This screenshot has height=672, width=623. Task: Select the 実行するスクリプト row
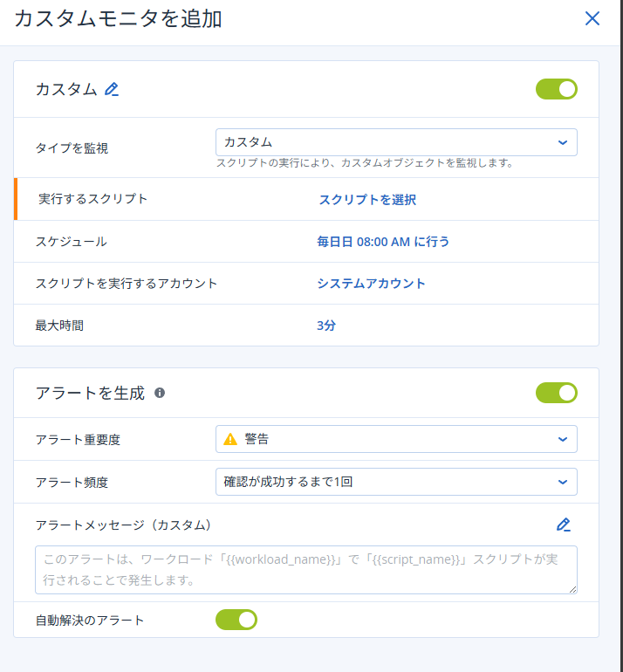[306, 199]
